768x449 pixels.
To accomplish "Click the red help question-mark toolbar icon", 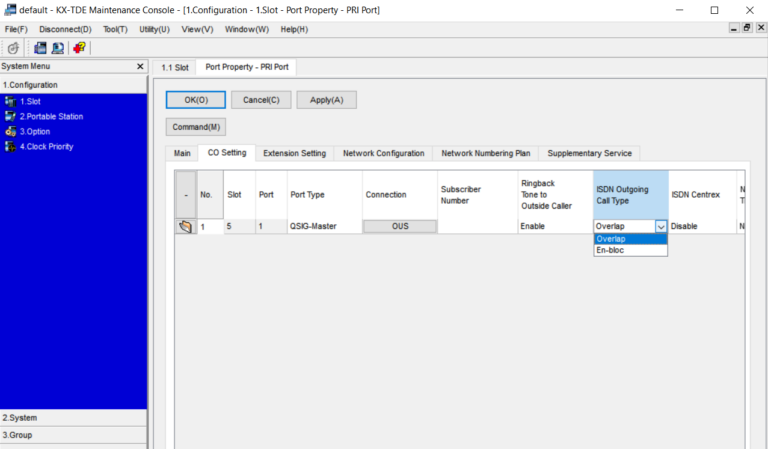I will pyautogui.click(x=79, y=48).
